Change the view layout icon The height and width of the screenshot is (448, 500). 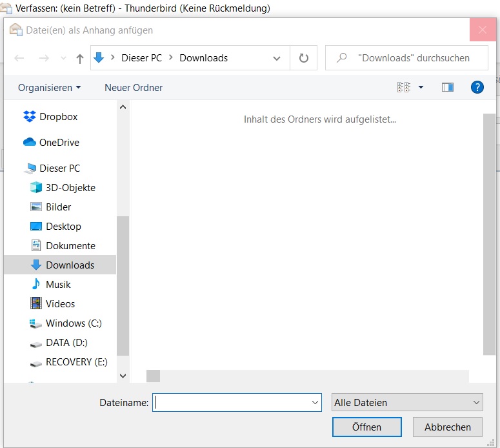[404, 87]
